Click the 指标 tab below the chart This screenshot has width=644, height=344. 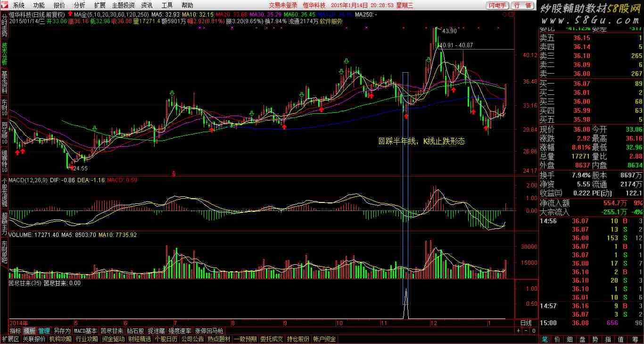(15, 331)
